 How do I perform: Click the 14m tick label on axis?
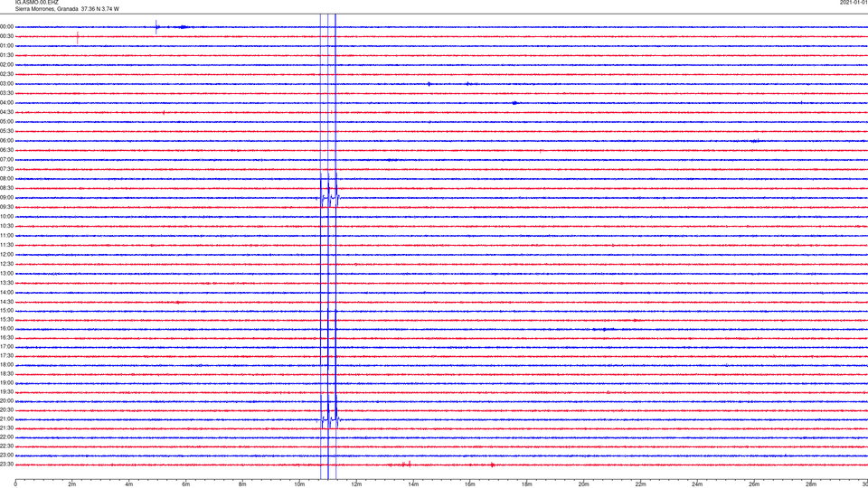(413, 484)
